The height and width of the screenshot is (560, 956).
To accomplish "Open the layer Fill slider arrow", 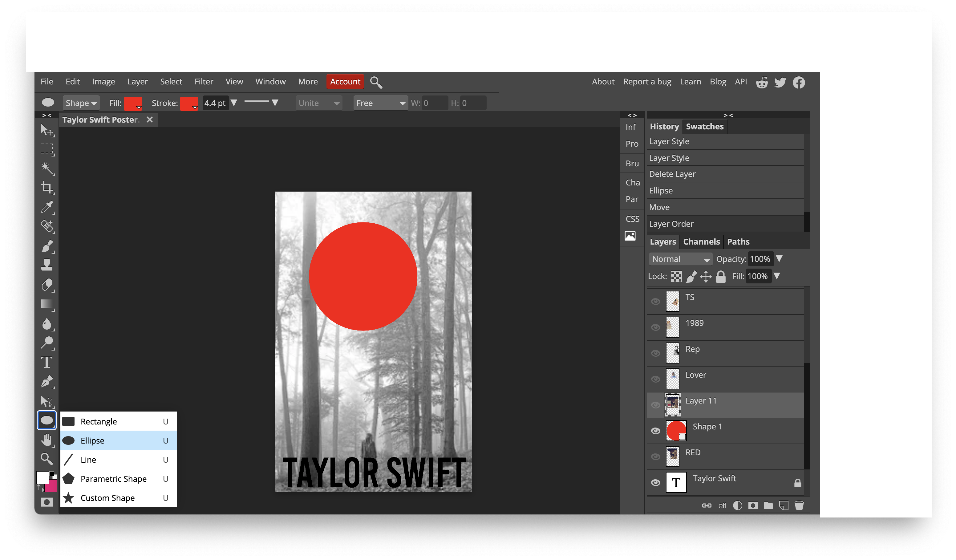I will click(777, 276).
